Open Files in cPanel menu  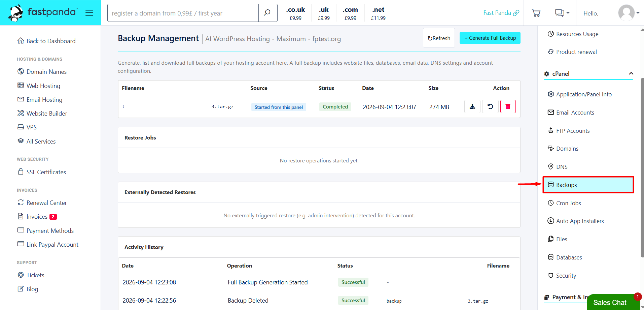click(x=558, y=239)
